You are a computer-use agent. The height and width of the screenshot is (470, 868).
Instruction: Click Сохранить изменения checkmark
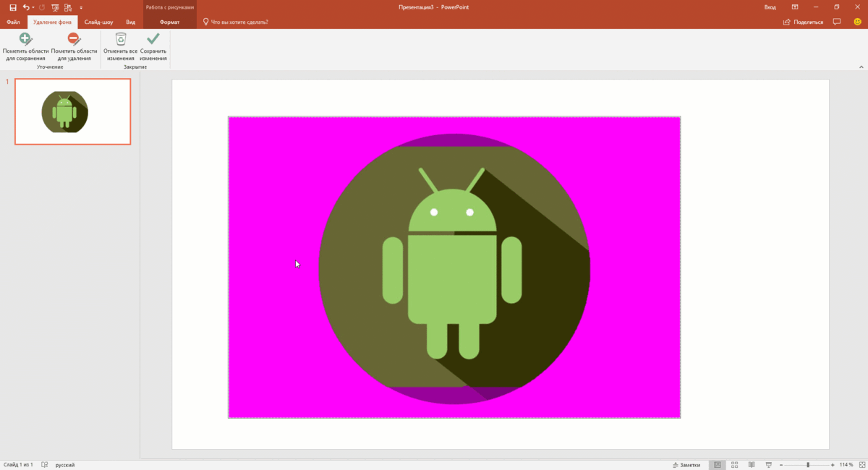153,47
